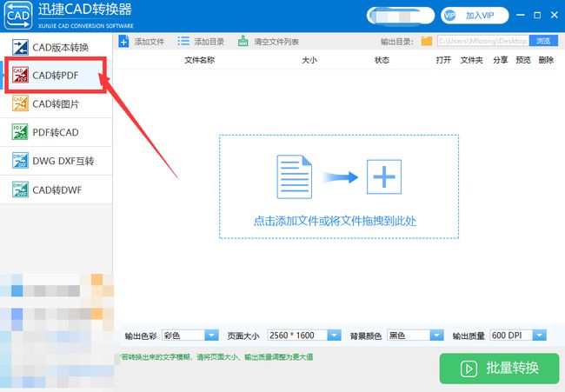The width and height of the screenshot is (565, 392).
Task: Click the 文件名称 column header
Action: 199,60
